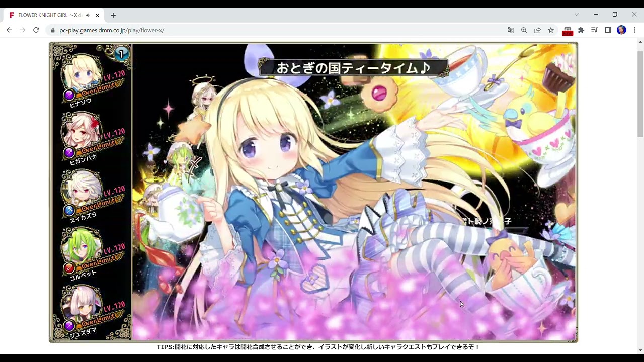The image size is (644, 362).
Task: Open the red-badged camera extension
Action: pyautogui.click(x=568, y=31)
